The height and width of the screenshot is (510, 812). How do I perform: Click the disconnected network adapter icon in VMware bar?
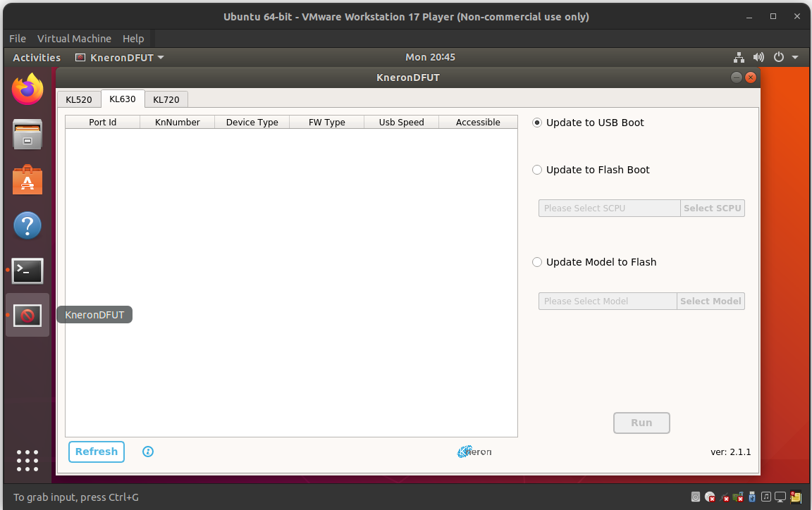pos(725,497)
